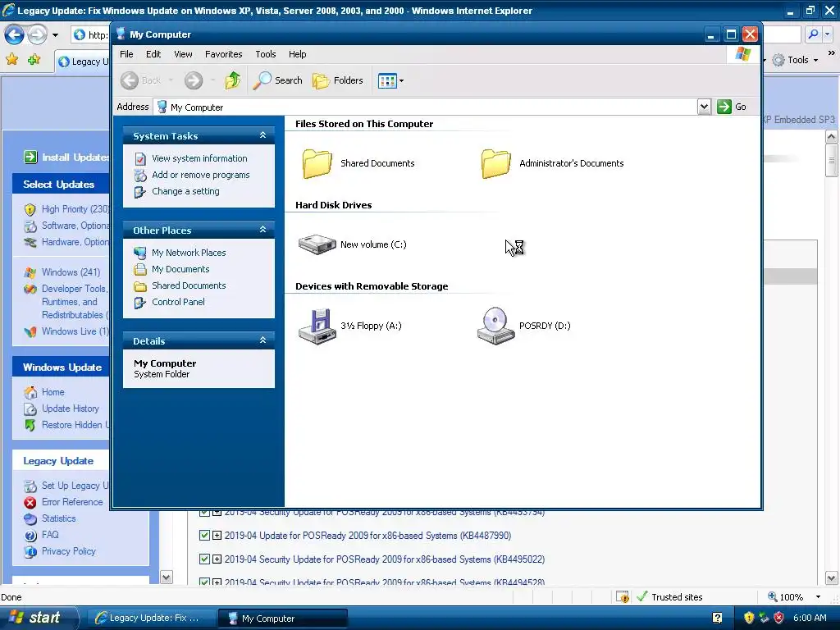Click Add to Favorites icon in IE
This screenshot has height=630, width=840.
click(x=34, y=59)
